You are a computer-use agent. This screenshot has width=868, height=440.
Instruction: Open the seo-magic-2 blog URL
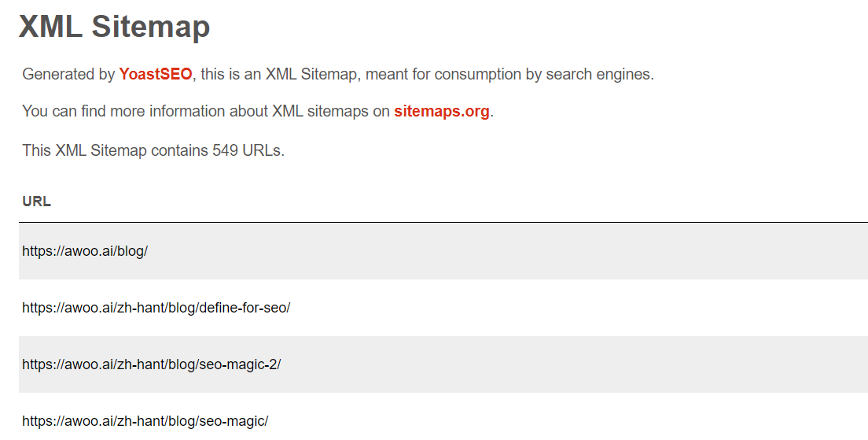[151, 364]
